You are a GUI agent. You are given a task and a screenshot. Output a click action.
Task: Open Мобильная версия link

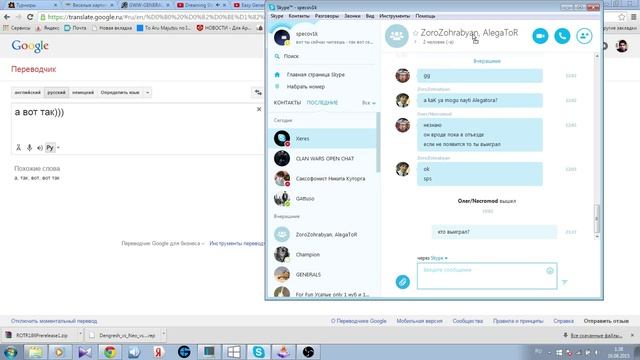[x=420, y=321]
